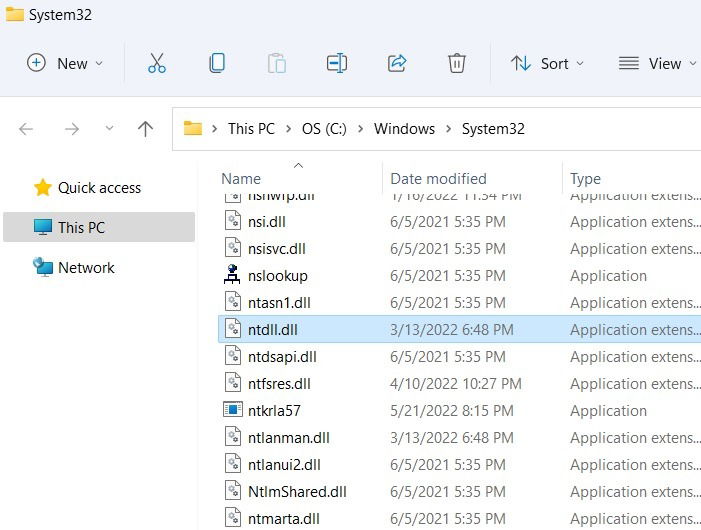Click the NtlmShared.dll gear file icon

[233, 491]
